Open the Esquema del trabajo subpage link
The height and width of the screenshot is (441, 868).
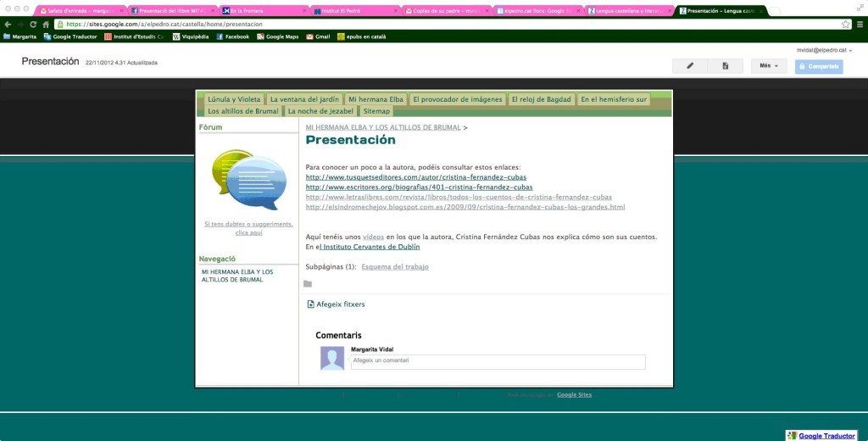point(394,266)
